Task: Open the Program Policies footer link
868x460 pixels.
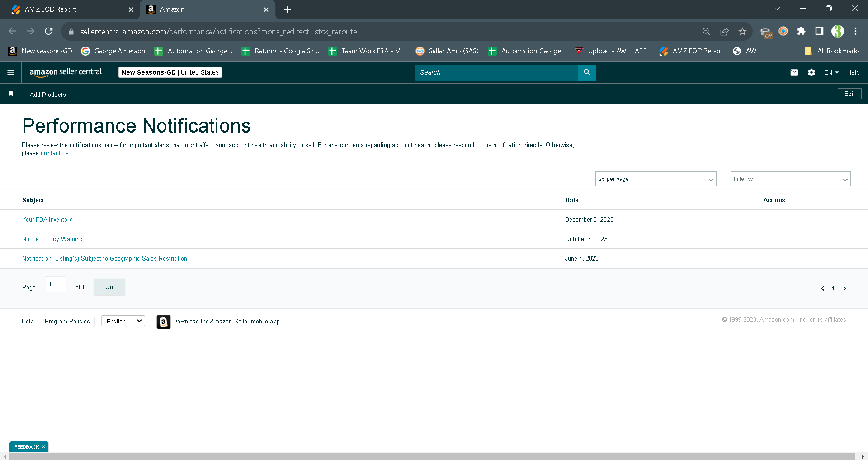Action: [67, 322]
